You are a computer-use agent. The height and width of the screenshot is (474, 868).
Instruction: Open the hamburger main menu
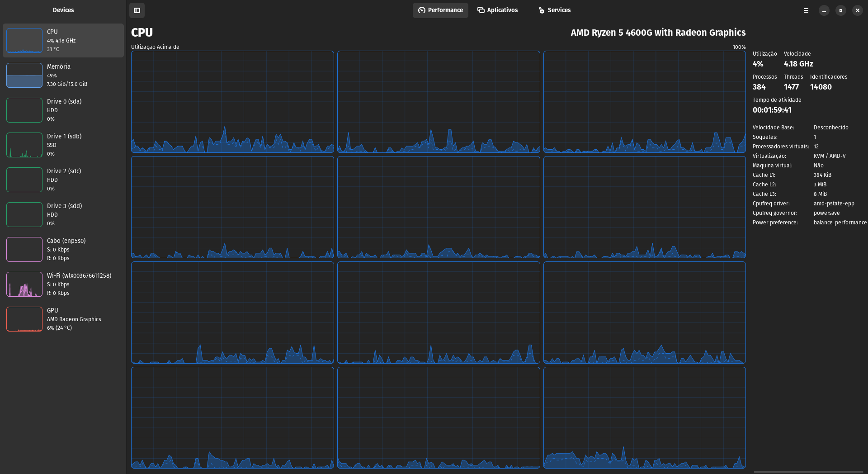click(806, 10)
